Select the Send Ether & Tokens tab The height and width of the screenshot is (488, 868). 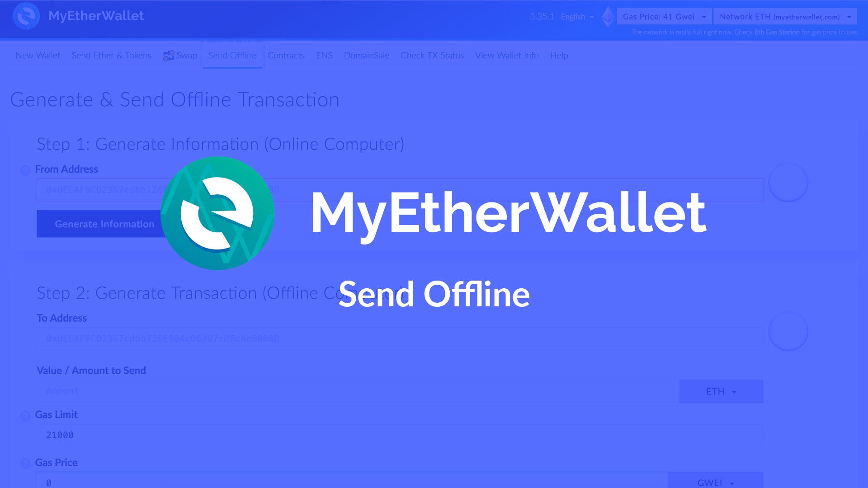click(x=111, y=55)
